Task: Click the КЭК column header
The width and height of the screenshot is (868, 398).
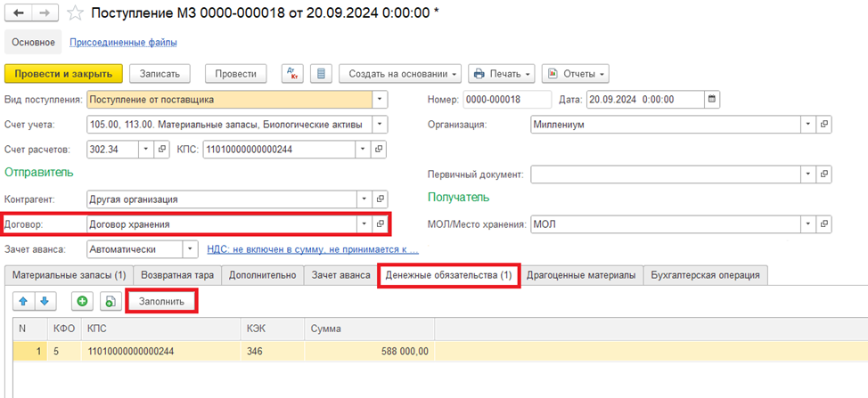Action: pos(273,329)
